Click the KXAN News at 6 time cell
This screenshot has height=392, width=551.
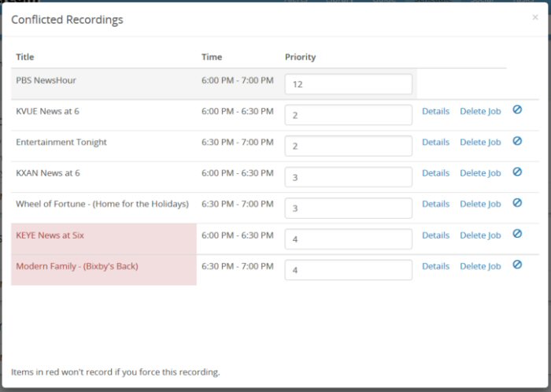pyautogui.click(x=238, y=173)
